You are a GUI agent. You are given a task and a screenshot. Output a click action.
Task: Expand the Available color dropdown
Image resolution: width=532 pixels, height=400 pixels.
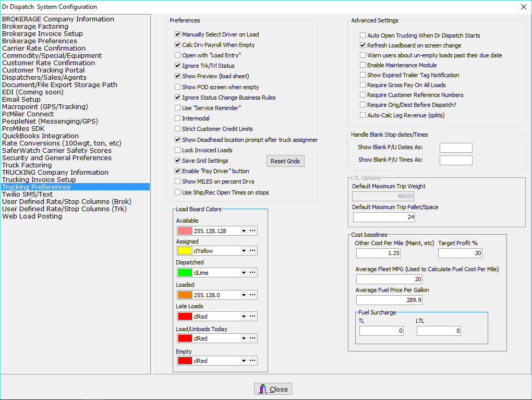tap(244, 231)
